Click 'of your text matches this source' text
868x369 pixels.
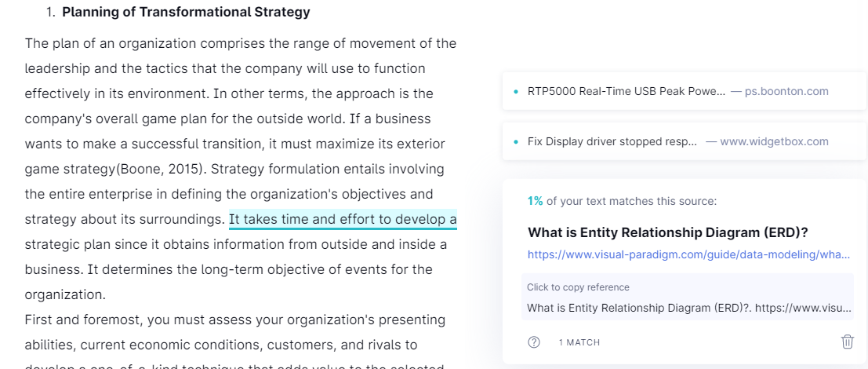coord(632,201)
